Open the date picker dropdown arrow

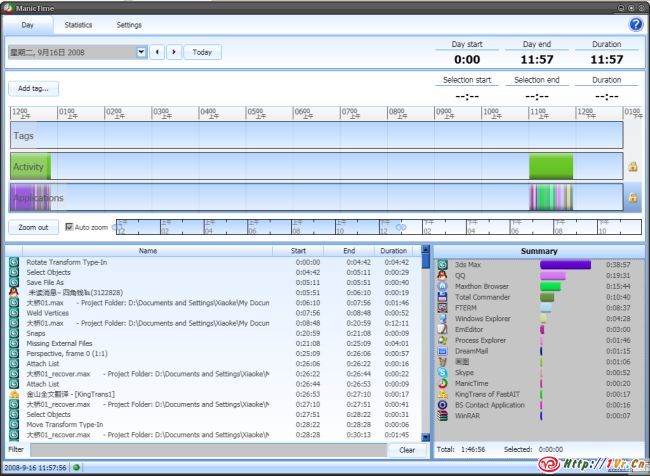(x=141, y=52)
